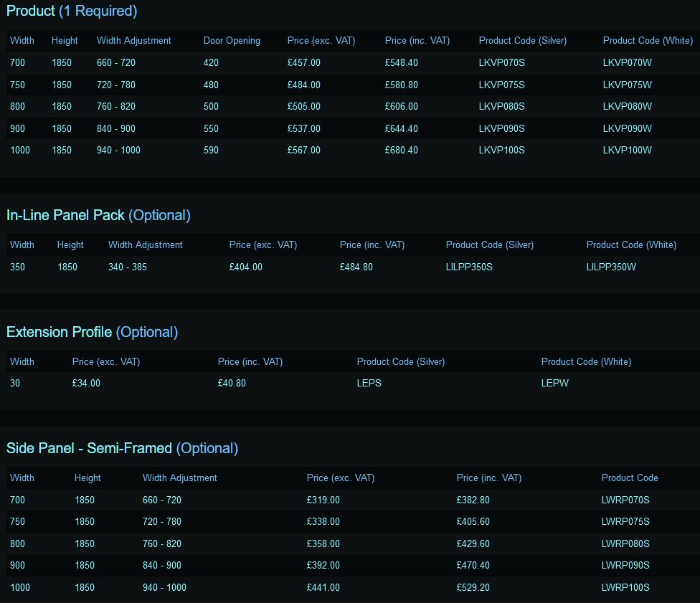
Task: Click the £606.00 price including VAT
Action: pos(401,107)
